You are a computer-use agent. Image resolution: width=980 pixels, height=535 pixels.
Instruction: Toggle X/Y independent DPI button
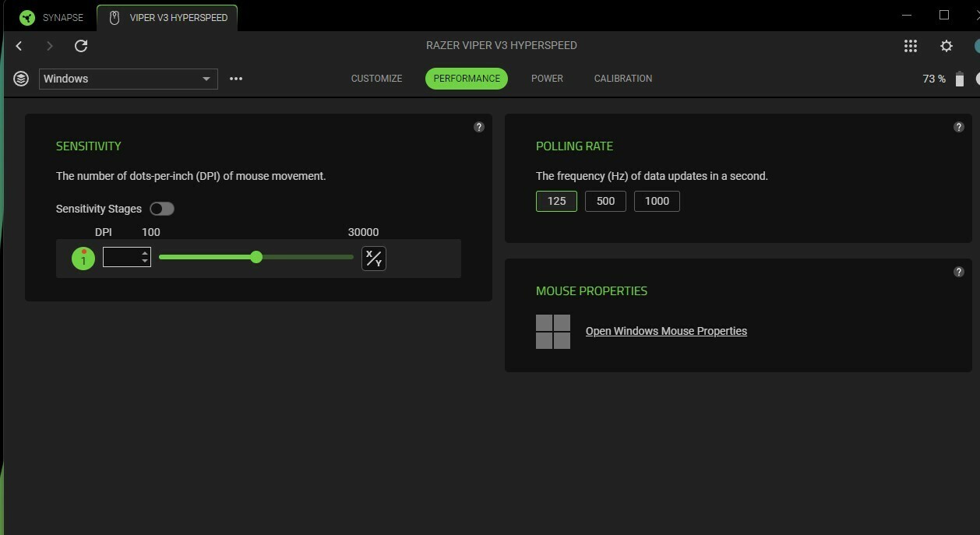pos(374,259)
